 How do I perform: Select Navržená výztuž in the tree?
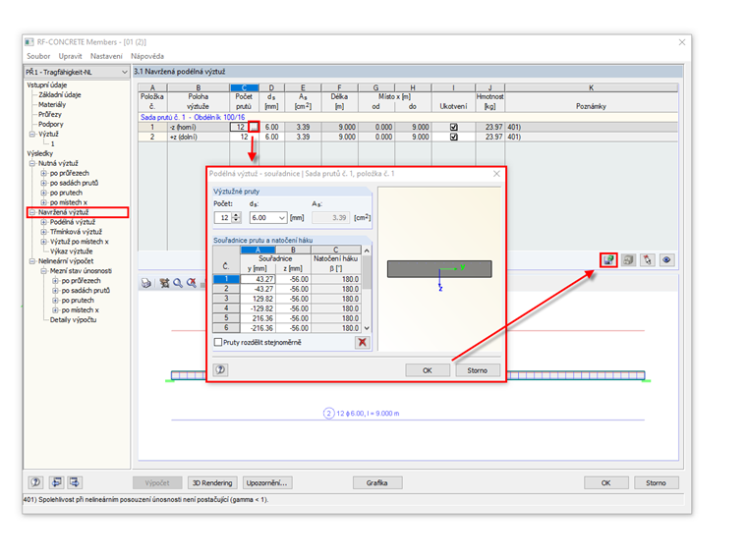[63, 212]
